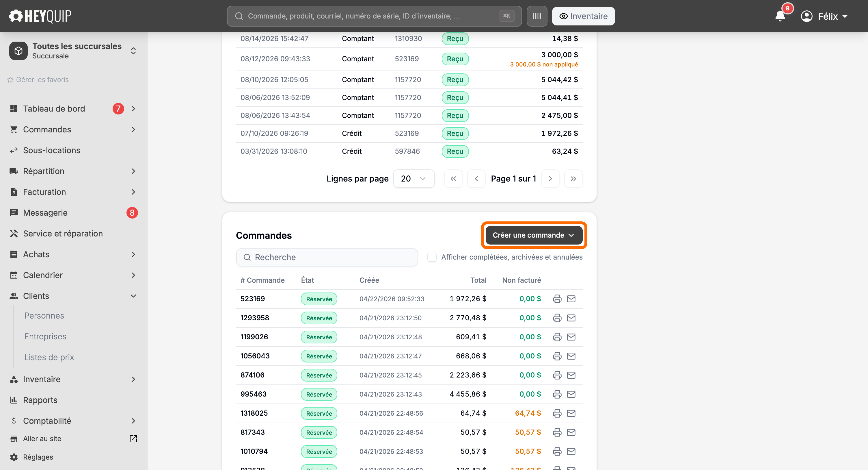The height and width of the screenshot is (470, 868).
Task: Select Listes de prix submenu
Action: tap(49, 357)
